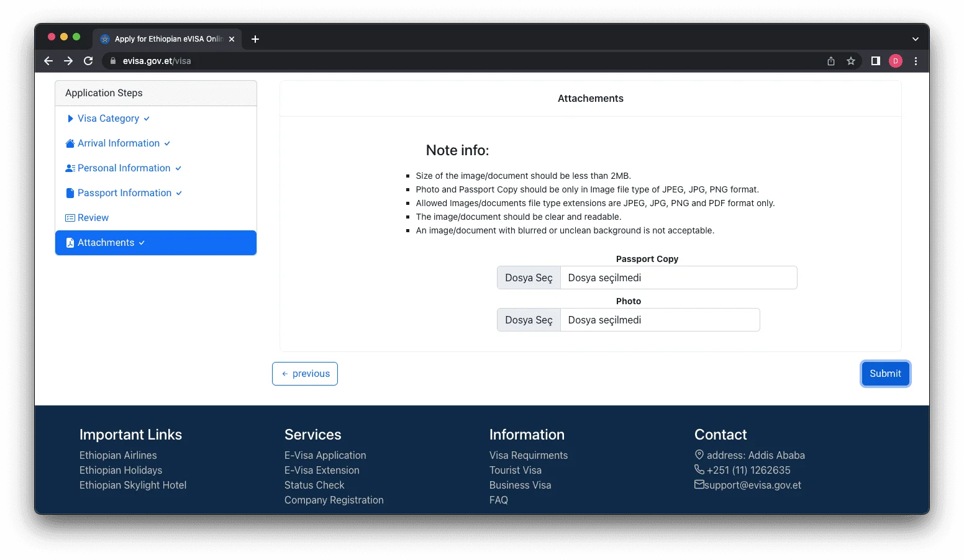Viewport: 964px width, 560px height.
Task: Open the Status Check footer link
Action: [314, 485]
